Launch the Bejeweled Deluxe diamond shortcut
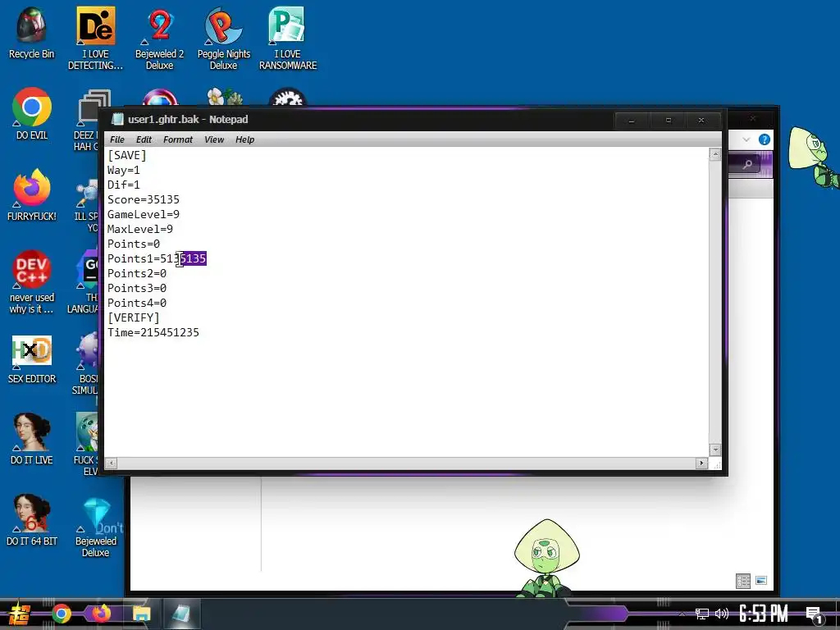This screenshot has width=840, height=630. (96, 527)
